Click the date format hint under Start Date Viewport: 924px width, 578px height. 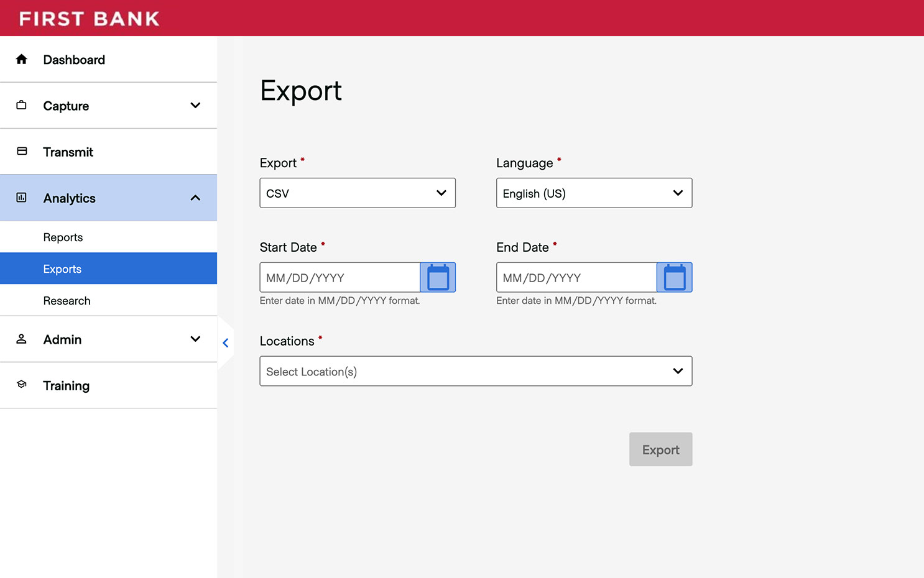coord(340,301)
